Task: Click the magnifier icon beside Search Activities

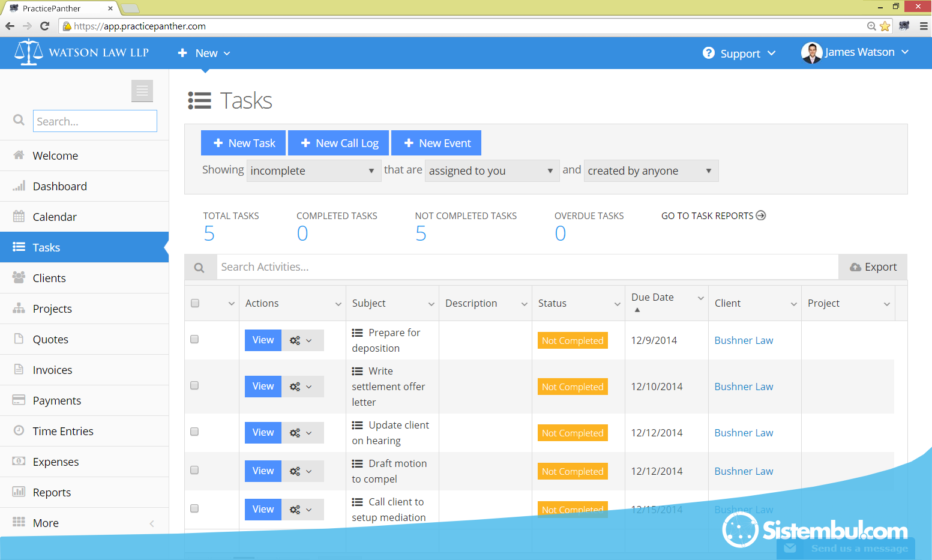Action: point(200,268)
